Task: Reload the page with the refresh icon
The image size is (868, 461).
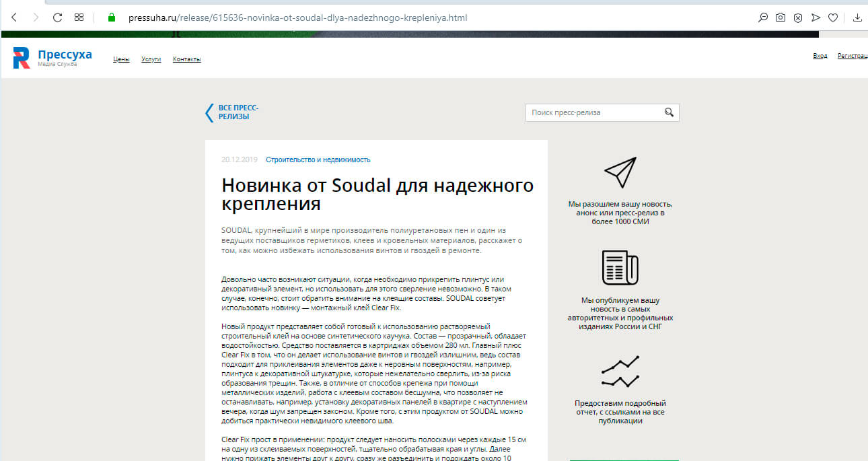Action: click(x=57, y=17)
